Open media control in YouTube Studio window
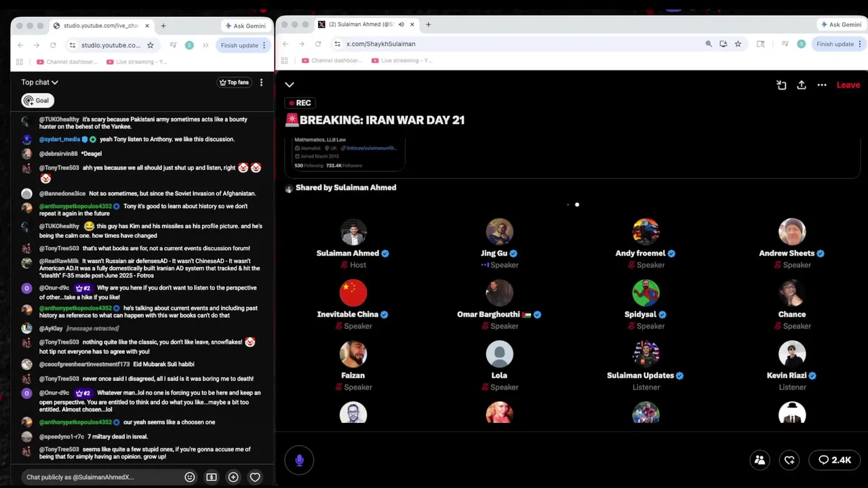 (173, 45)
